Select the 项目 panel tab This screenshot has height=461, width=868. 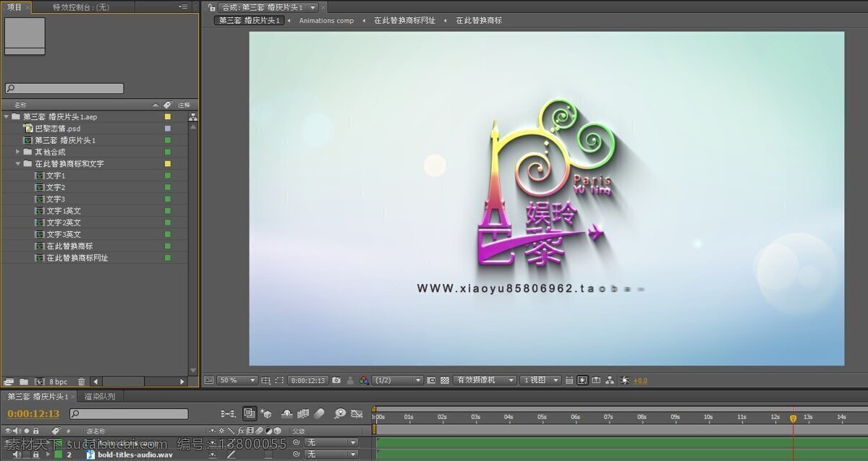15,7
